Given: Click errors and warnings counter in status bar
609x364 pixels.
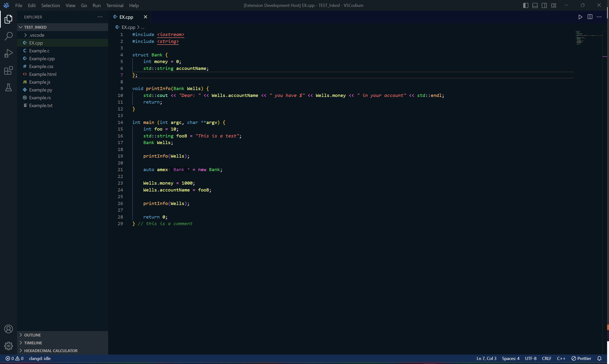Looking at the screenshot, I should 15,358.
